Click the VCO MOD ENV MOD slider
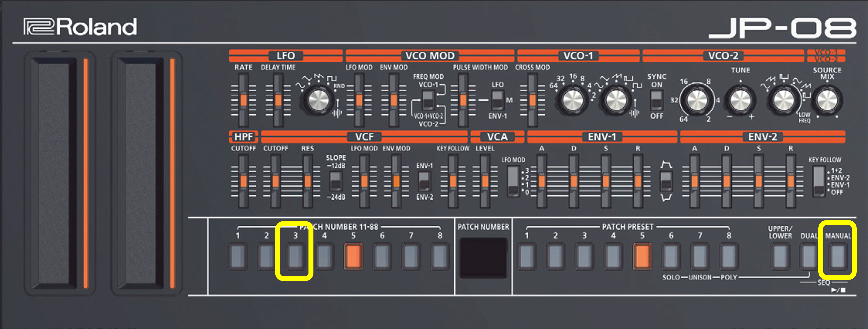This screenshot has width=868, height=329. coord(394,100)
